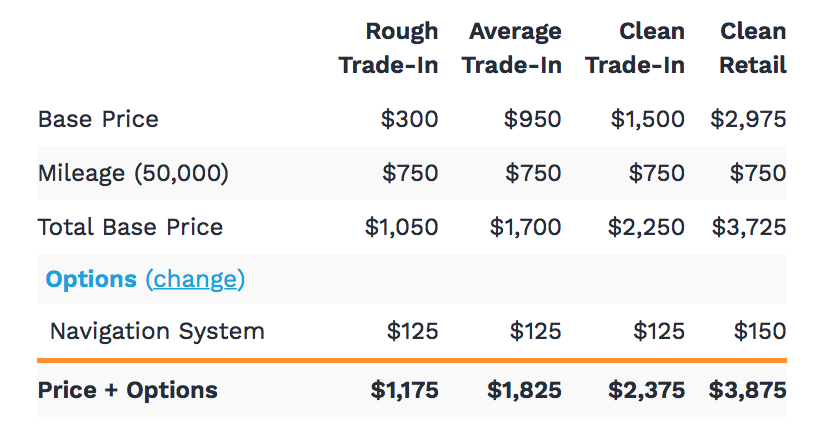This screenshot has width=822, height=428.
Task: Click the "Clean Trade-In" column header
Action: pyautogui.click(x=635, y=48)
